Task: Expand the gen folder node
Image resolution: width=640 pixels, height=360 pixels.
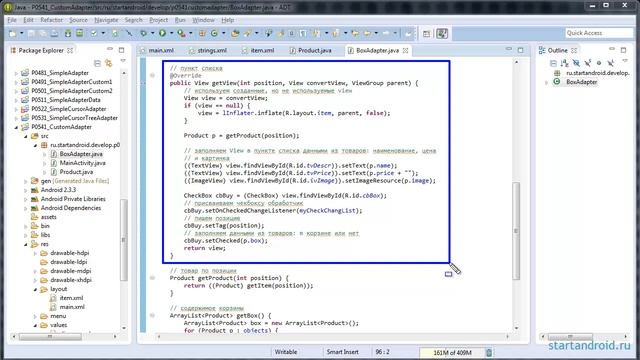Action: [26, 181]
